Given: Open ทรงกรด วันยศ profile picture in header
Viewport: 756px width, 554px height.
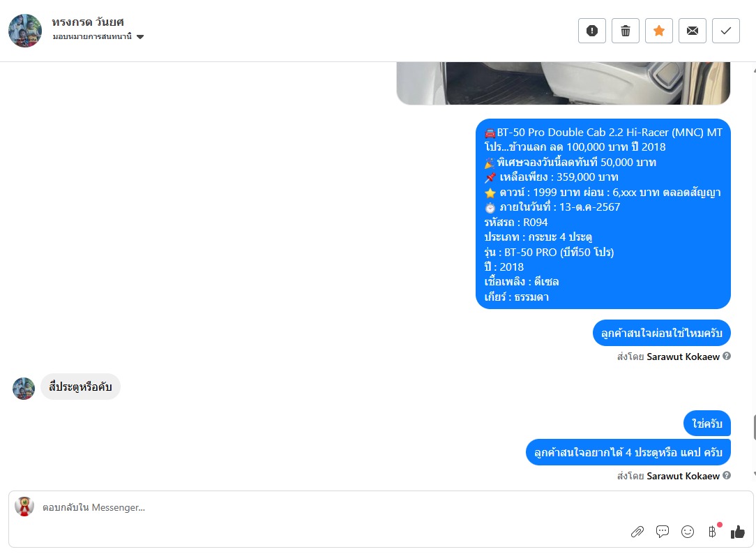Looking at the screenshot, I should coord(25,31).
